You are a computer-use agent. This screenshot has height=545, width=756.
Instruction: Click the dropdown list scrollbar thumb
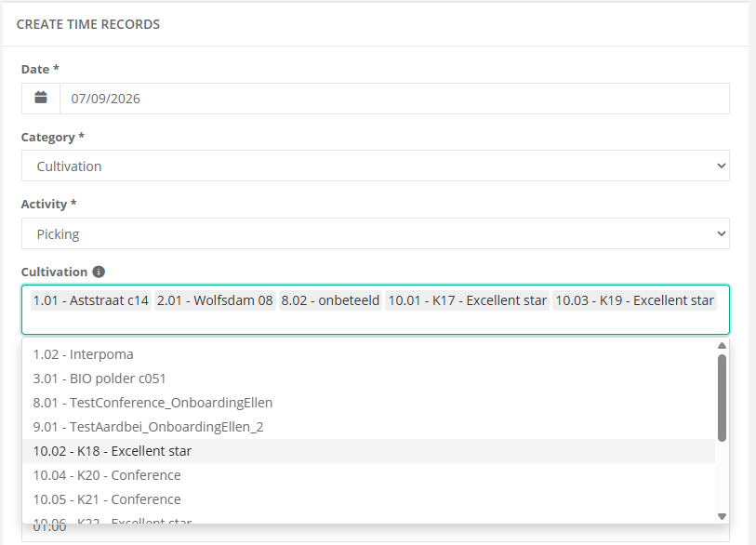pos(722,398)
